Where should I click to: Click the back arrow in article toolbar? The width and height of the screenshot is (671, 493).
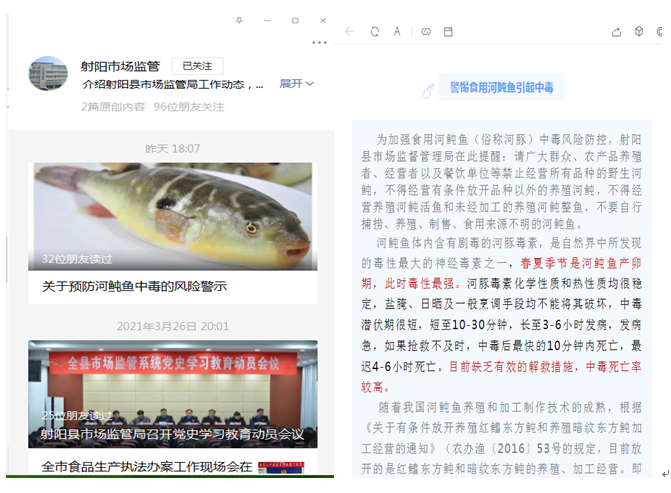349,32
